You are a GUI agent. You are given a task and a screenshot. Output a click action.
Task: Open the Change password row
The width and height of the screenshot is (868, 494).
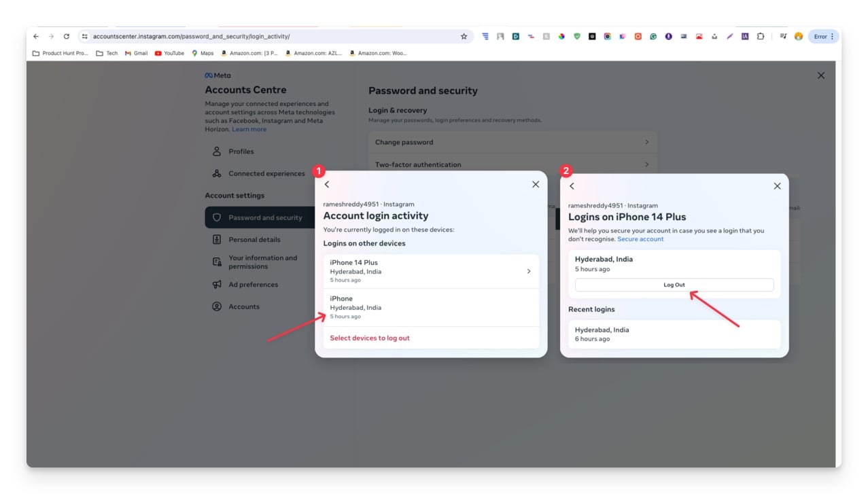coord(513,142)
